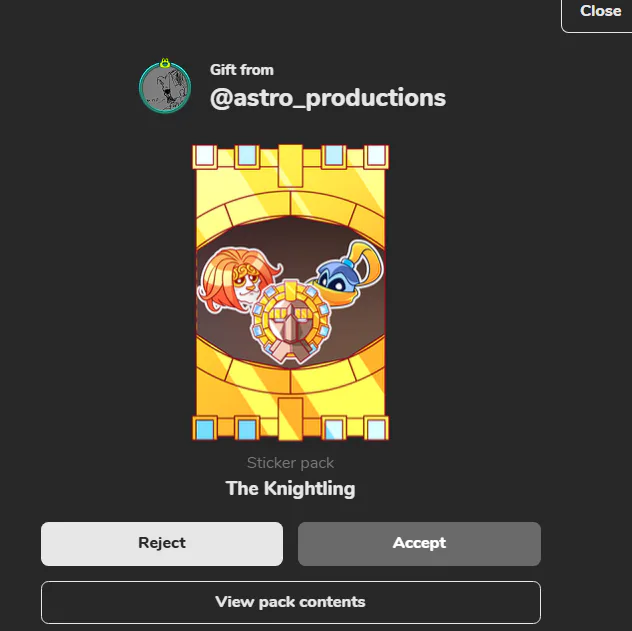Click the gold clasp at pack top center

pyautogui.click(x=290, y=166)
